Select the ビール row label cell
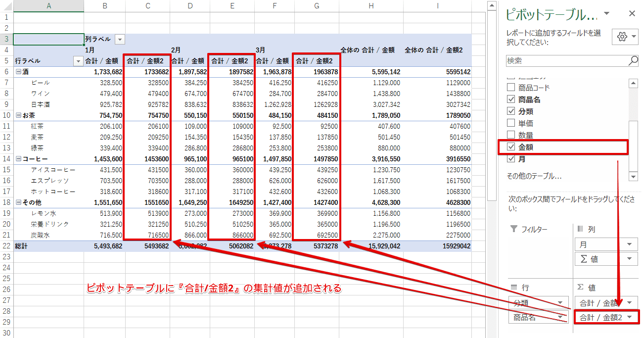The image size is (644, 338). [x=48, y=83]
